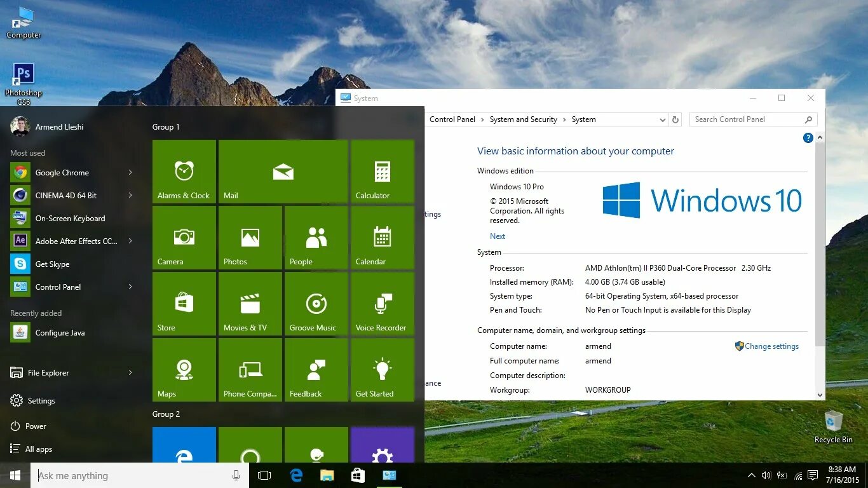Launch the Calculator tile

pyautogui.click(x=383, y=172)
